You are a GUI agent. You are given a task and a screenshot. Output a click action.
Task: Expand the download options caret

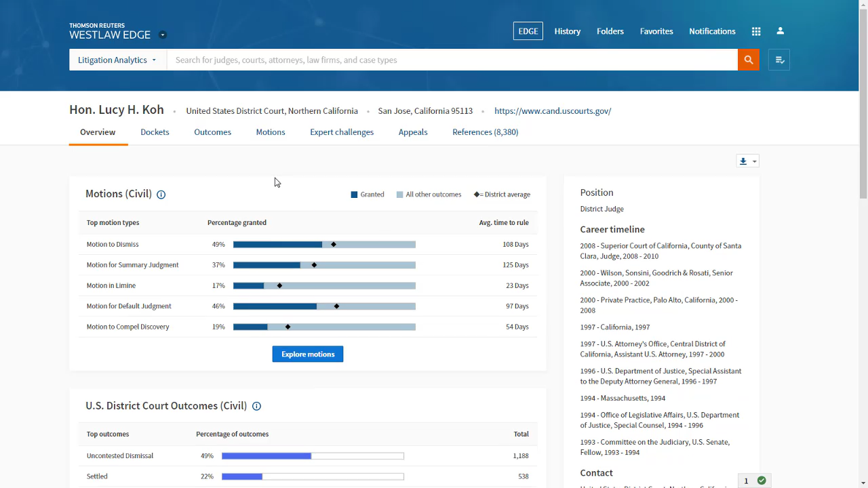(x=754, y=161)
